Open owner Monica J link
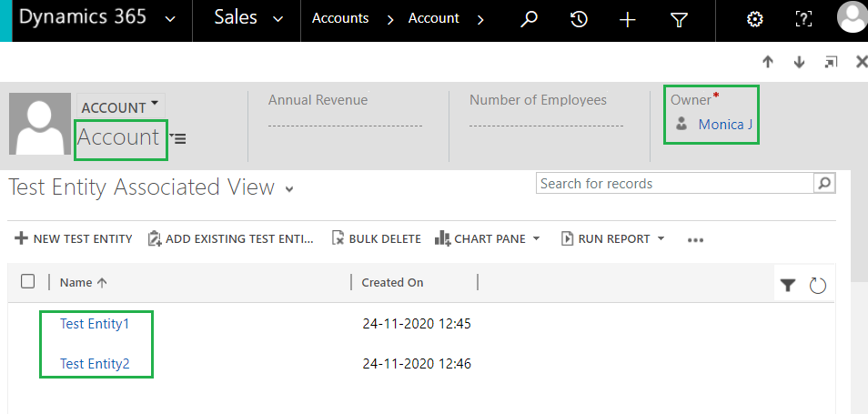This screenshot has width=868, height=414. pyautogui.click(x=725, y=124)
